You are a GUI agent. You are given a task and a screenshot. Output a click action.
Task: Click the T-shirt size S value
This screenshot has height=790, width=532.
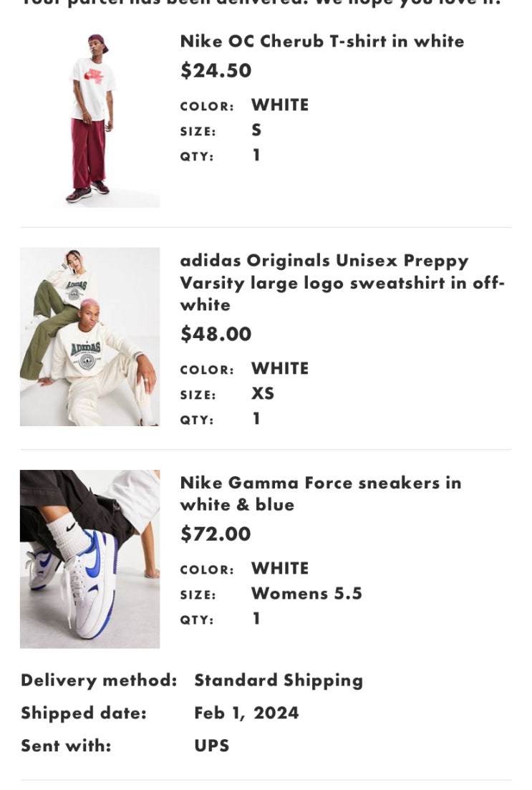tap(256, 130)
